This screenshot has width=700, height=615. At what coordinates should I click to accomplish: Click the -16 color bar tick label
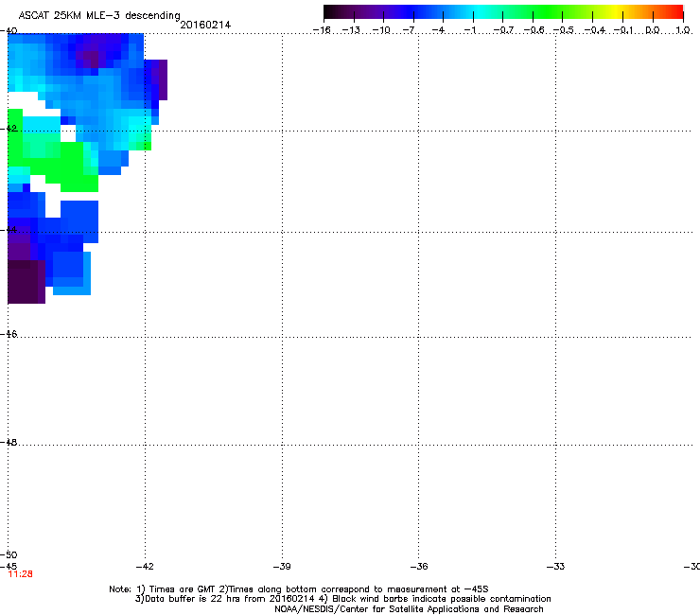pyautogui.click(x=322, y=30)
